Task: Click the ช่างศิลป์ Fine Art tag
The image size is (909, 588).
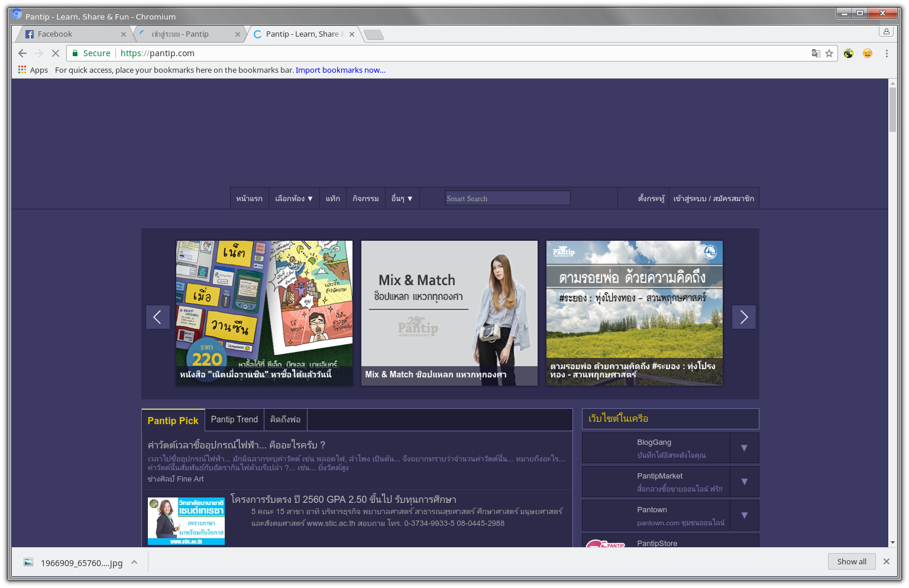Action: pos(176,479)
